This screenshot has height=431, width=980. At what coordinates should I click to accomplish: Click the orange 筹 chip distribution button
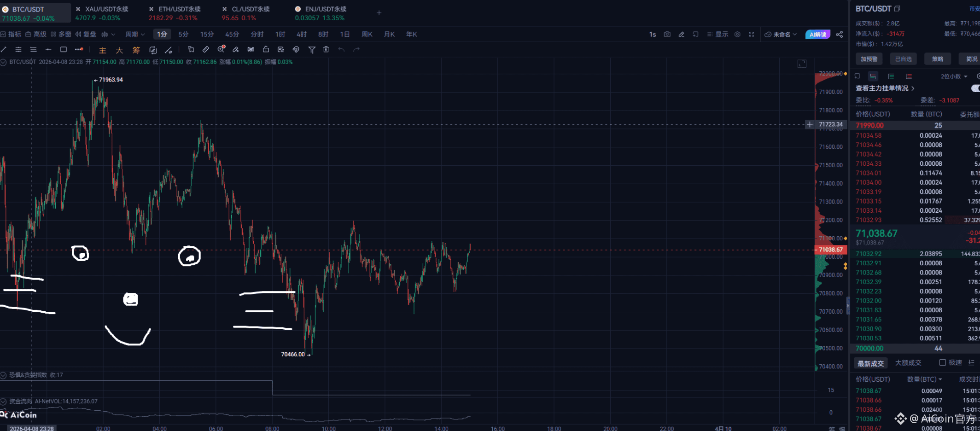136,50
